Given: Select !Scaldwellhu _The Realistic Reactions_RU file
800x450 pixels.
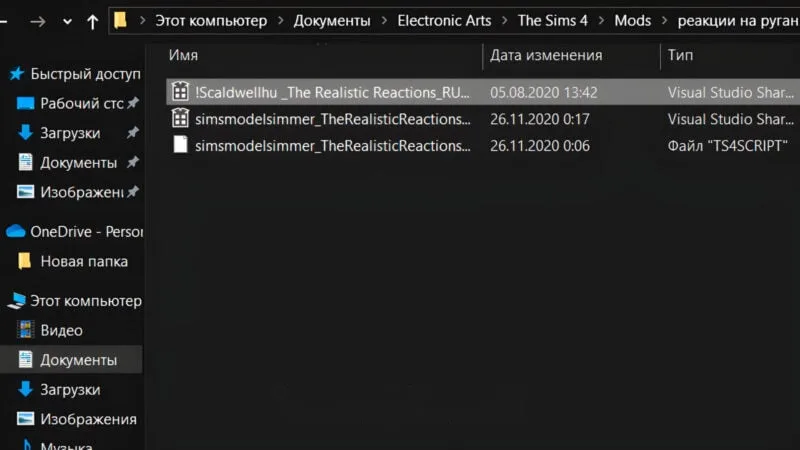Looking at the screenshot, I should click(332, 92).
